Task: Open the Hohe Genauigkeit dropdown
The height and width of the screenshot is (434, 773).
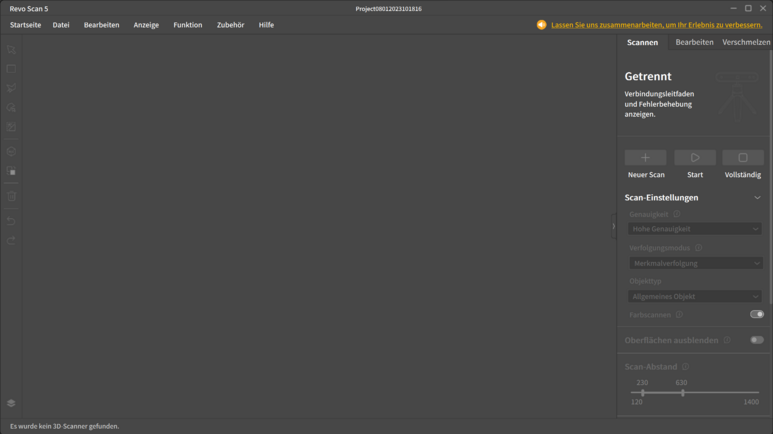Action: click(x=695, y=229)
